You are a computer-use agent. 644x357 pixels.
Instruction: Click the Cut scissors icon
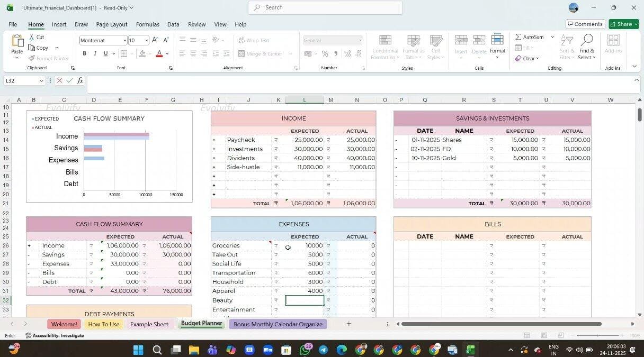[x=31, y=37]
